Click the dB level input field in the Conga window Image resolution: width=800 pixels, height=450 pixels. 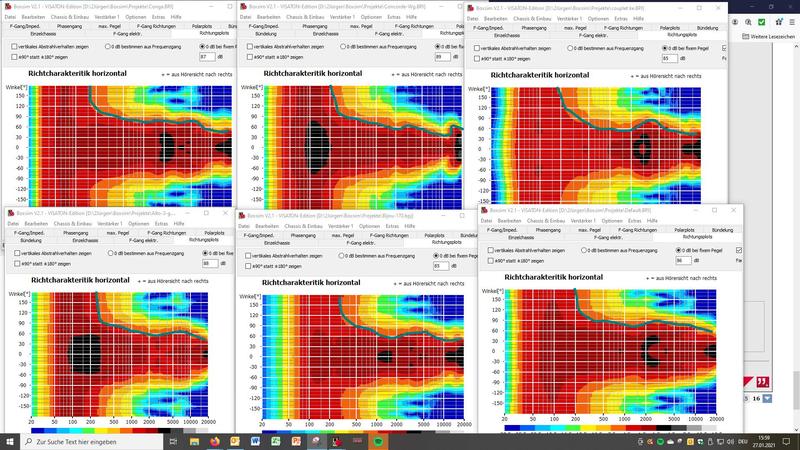coord(207,57)
